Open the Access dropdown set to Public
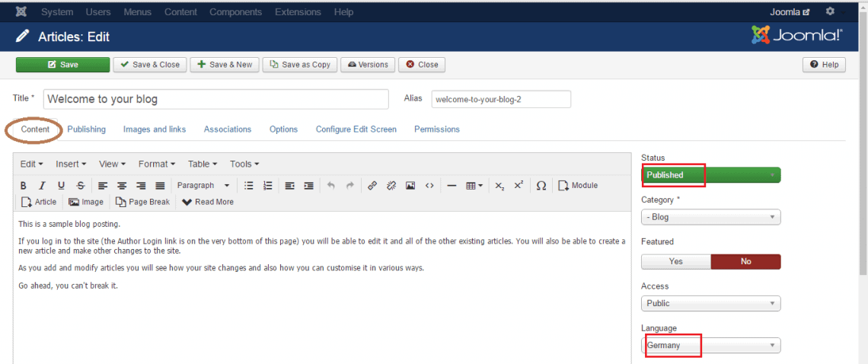The height and width of the screenshot is (364, 868). [x=710, y=303]
